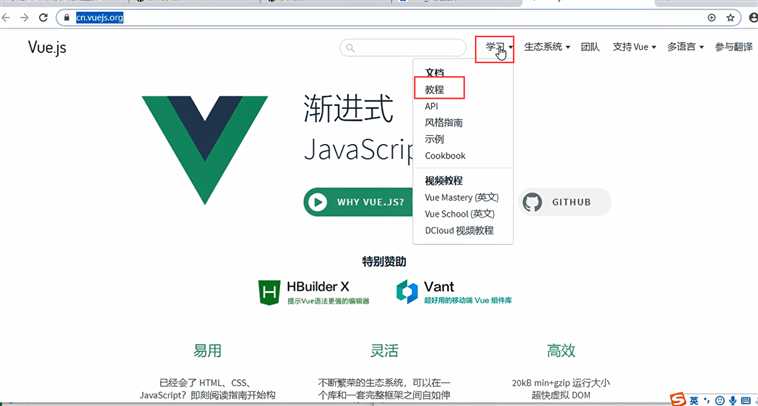The image size is (758, 406).
Task: Click the input method microphone icon
Action: coord(733,400)
